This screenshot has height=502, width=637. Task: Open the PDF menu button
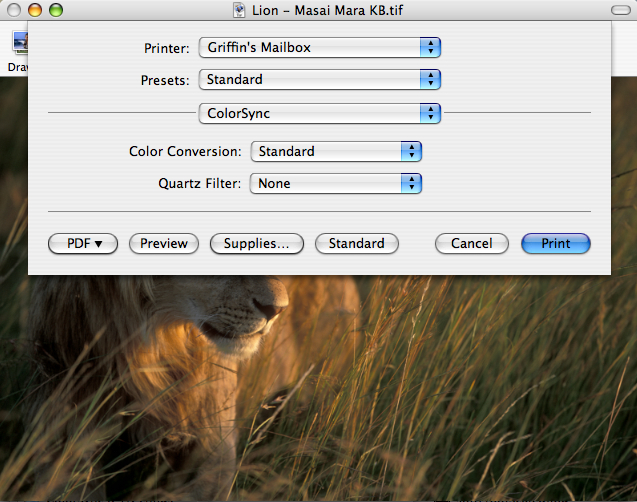83,244
